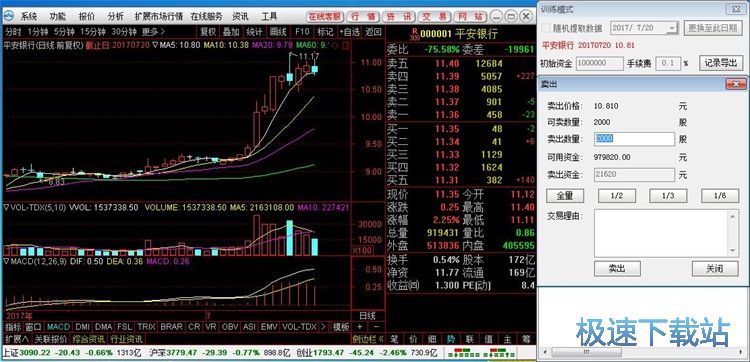750x362 pixels.
Task: Open the 扩展市场行情 menu
Action: (159, 16)
